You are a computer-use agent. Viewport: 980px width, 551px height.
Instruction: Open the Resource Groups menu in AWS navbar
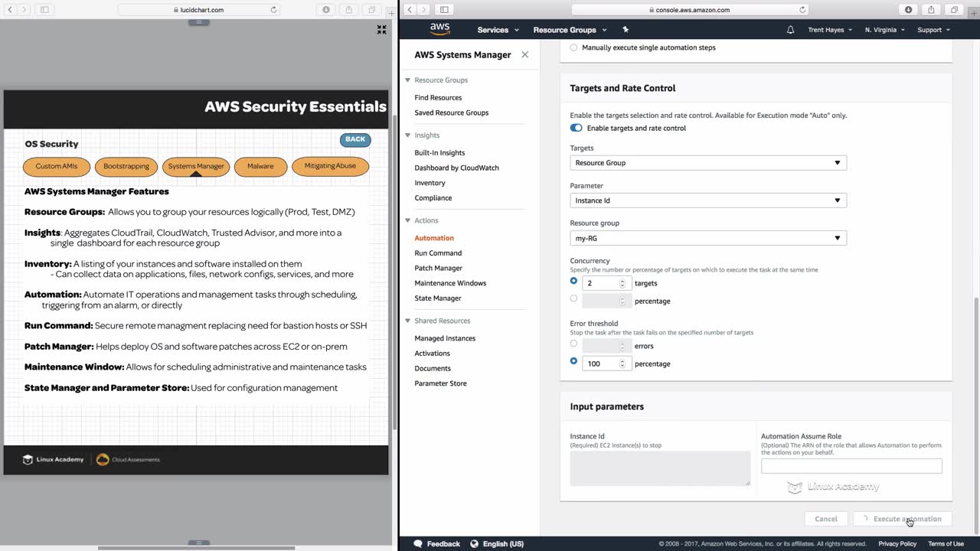[570, 30]
